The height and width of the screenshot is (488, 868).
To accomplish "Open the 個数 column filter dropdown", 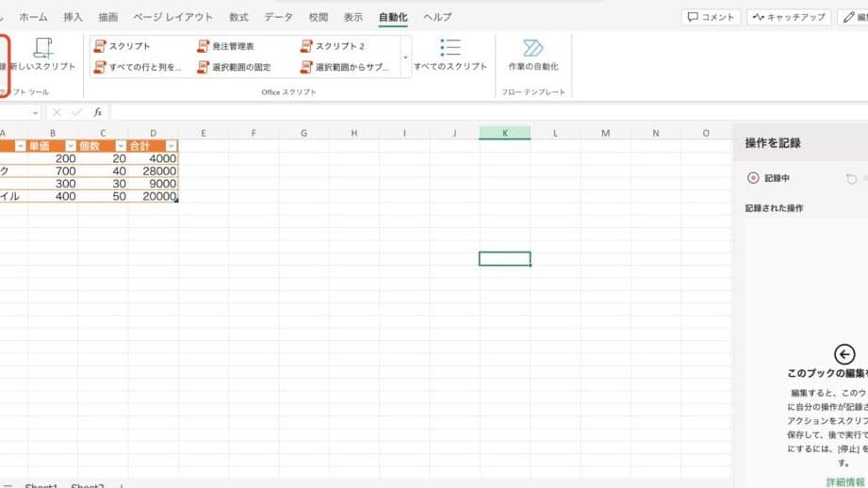I will pos(121,146).
